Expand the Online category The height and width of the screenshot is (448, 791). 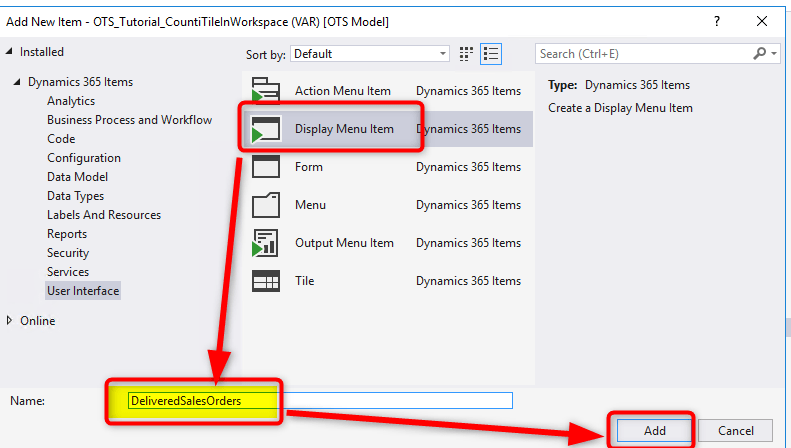tap(10, 321)
